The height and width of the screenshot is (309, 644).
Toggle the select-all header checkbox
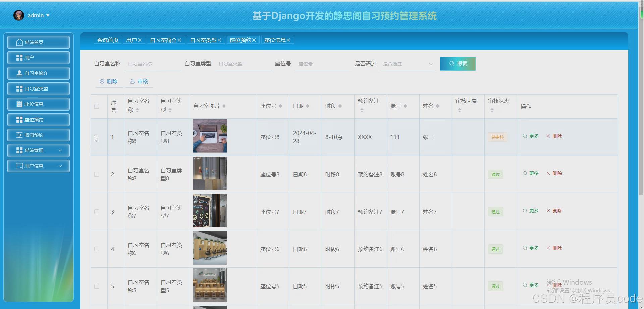[x=97, y=106]
